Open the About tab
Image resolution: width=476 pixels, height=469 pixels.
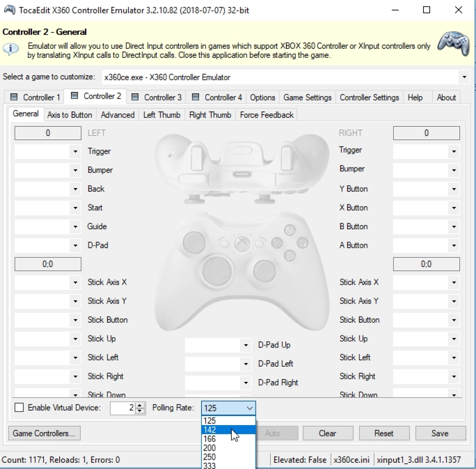(446, 97)
